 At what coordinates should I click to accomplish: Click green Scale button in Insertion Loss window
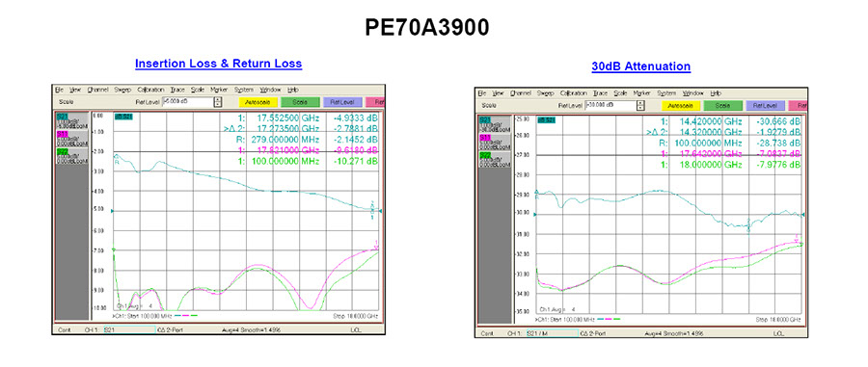point(300,102)
